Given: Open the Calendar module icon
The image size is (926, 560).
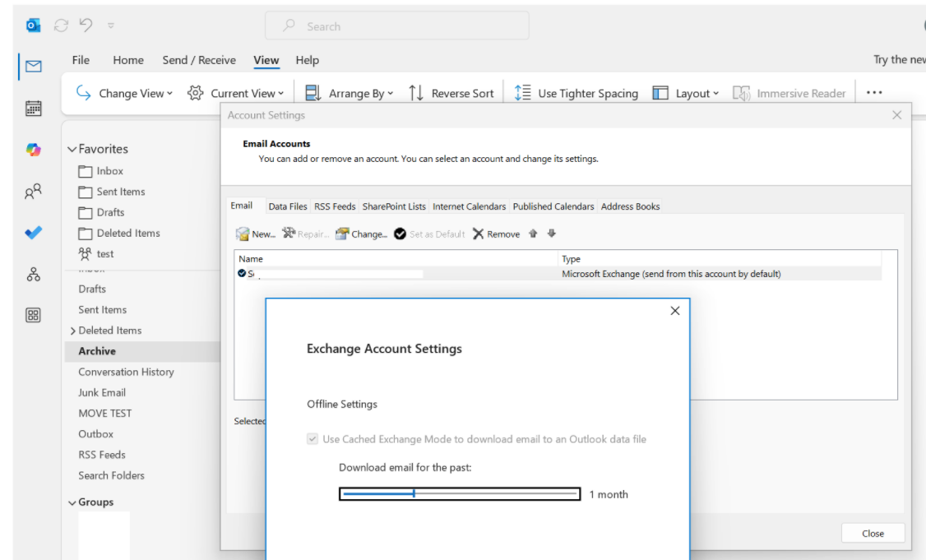Looking at the screenshot, I should (34, 108).
